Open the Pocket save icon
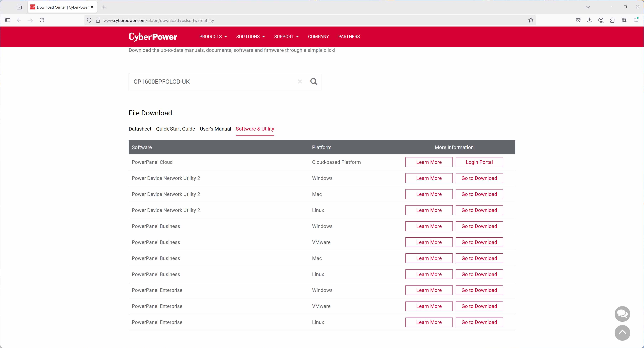 pyautogui.click(x=578, y=20)
